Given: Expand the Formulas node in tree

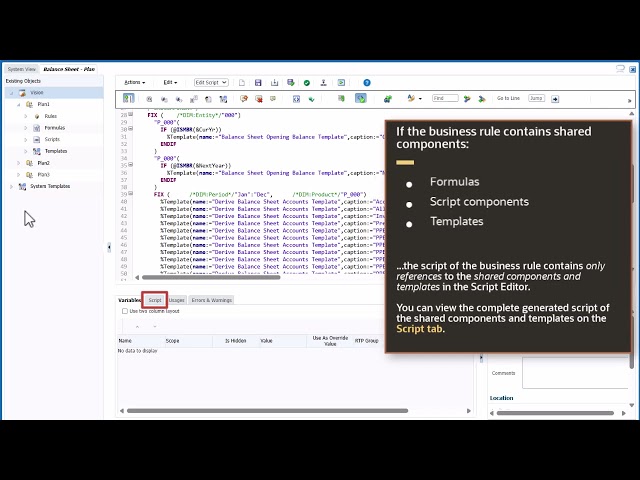Looking at the screenshot, I should pyautogui.click(x=26, y=128).
